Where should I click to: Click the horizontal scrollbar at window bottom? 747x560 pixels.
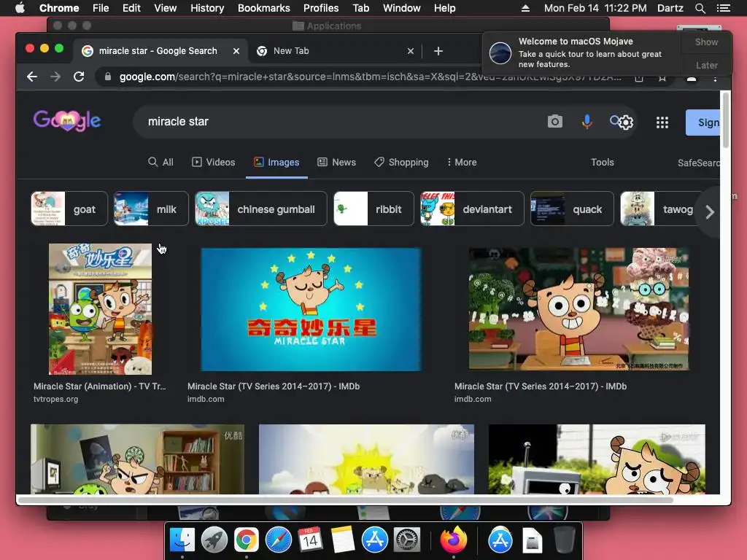(345, 499)
